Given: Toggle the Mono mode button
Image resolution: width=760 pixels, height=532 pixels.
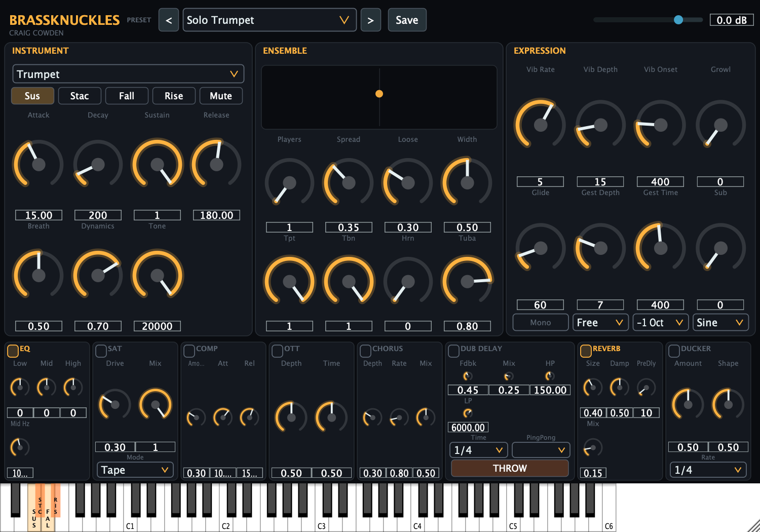Looking at the screenshot, I should 541,323.
